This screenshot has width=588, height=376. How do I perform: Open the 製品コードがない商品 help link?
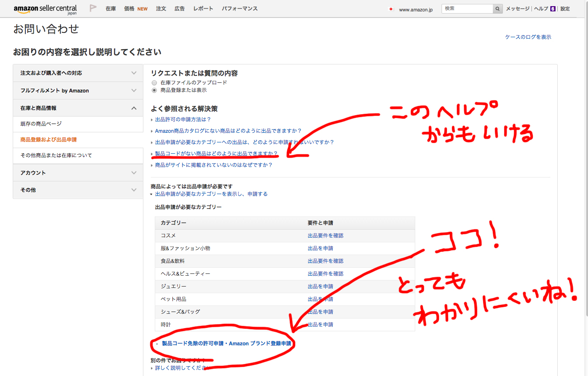click(x=216, y=153)
